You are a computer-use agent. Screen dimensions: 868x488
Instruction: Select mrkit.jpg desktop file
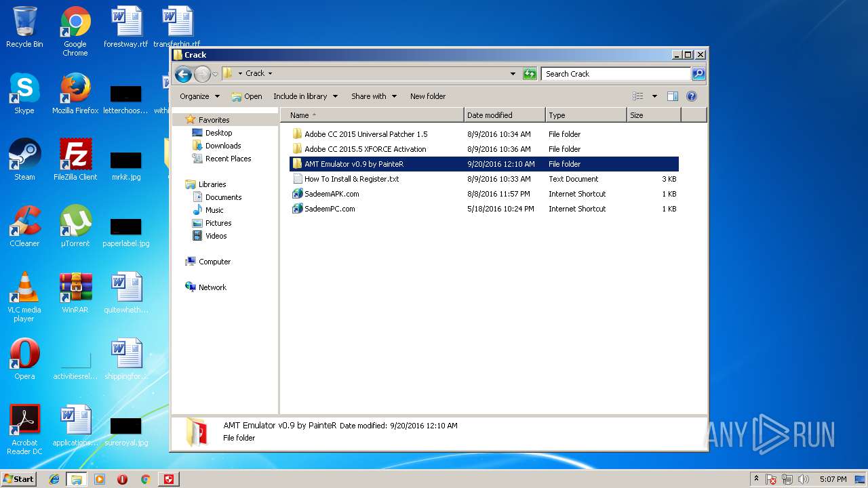(126, 165)
